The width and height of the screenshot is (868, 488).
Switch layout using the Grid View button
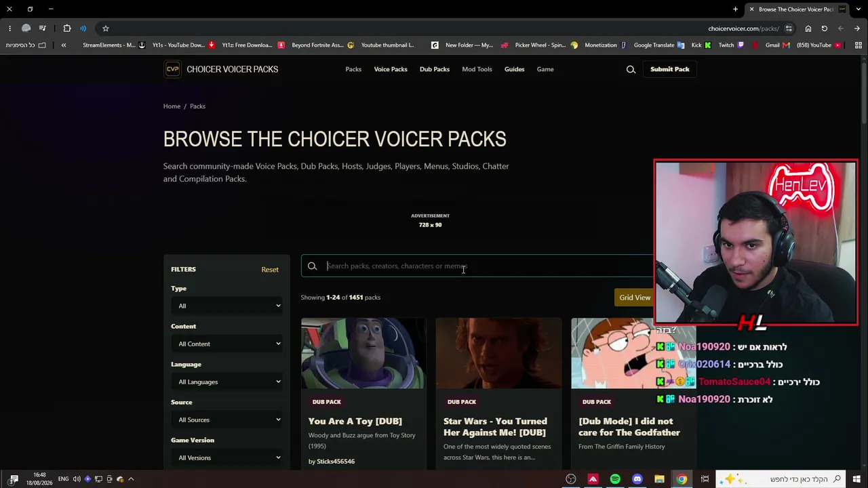[635, 298]
